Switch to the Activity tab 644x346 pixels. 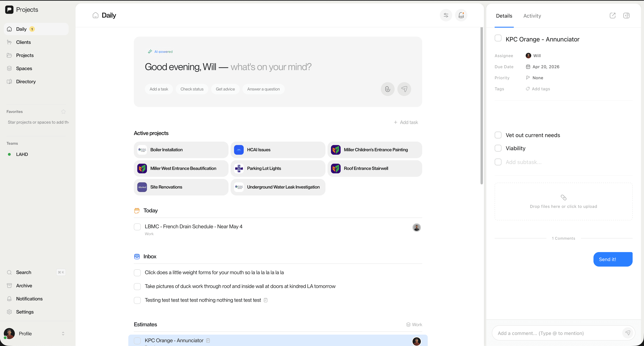tap(532, 16)
